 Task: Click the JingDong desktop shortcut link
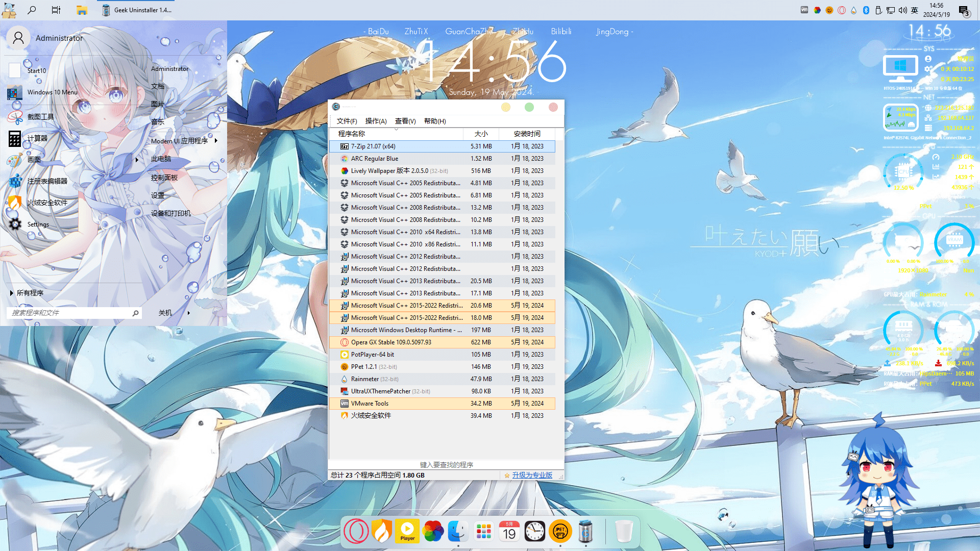coord(612,31)
